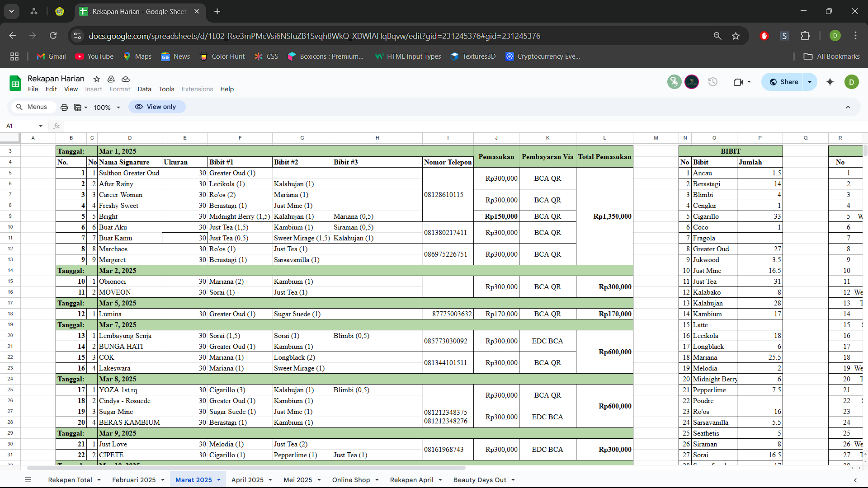Viewport: 868px width, 488px height.
Task: Open the browser extensions puzzle icon
Action: (x=805, y=36)
